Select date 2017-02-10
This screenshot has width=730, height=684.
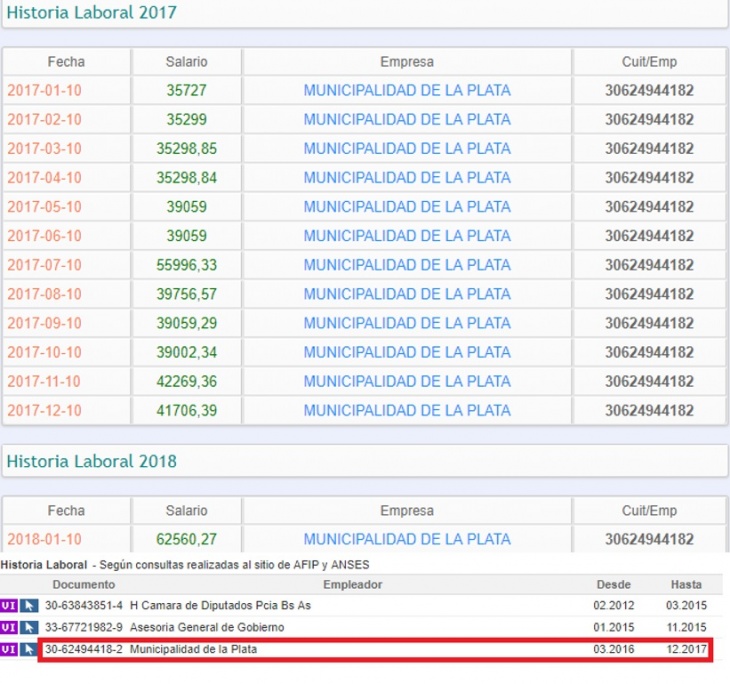pos(44,119)
